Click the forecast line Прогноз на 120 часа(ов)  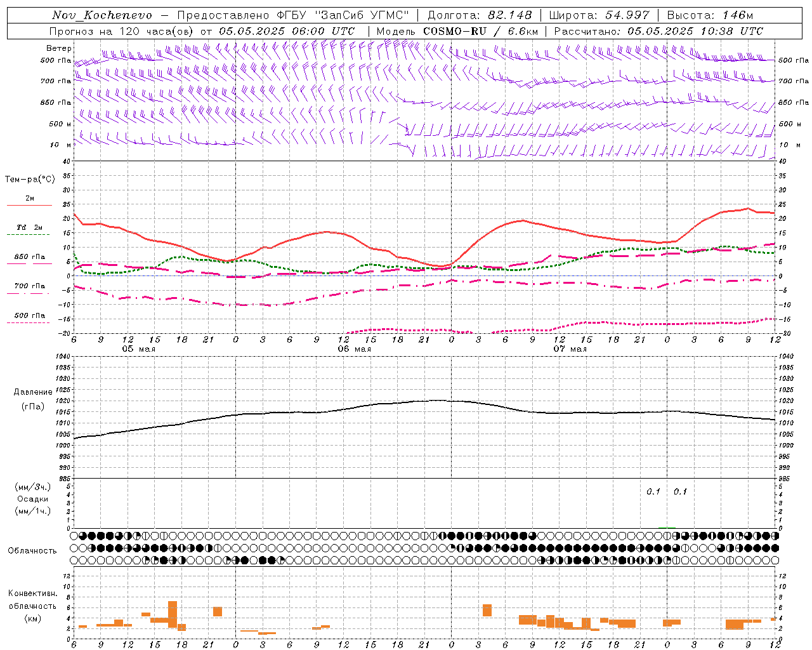122,31
